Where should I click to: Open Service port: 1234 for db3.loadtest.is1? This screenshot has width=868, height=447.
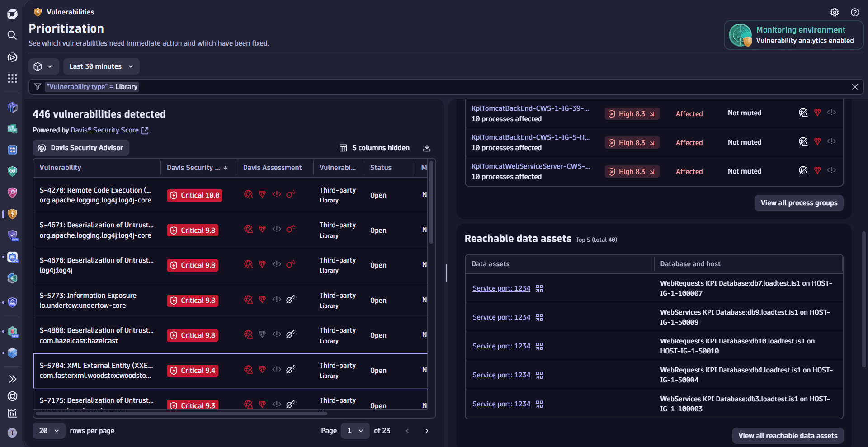pos(501,404)
